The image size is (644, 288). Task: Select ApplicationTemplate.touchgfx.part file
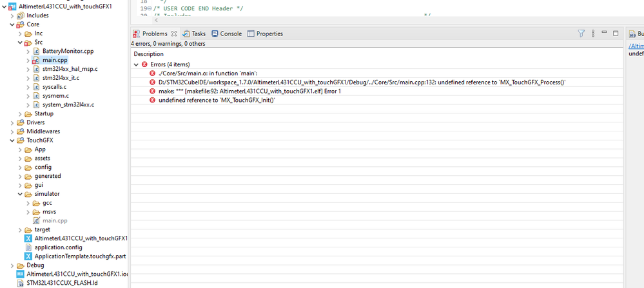coord(80,256)
